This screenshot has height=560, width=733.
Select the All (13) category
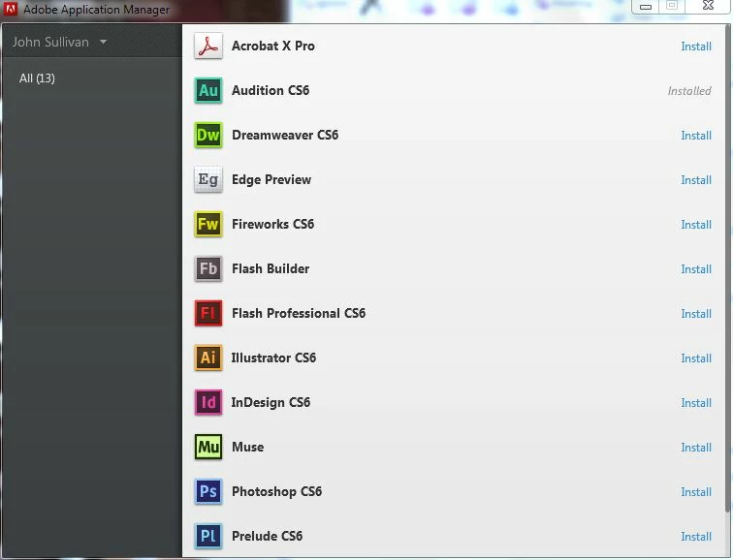point(37,78)
